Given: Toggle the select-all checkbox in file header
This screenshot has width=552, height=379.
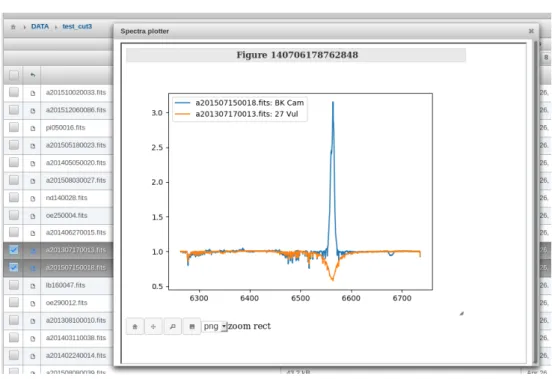Looking at the screenshot, I should 14,75.
